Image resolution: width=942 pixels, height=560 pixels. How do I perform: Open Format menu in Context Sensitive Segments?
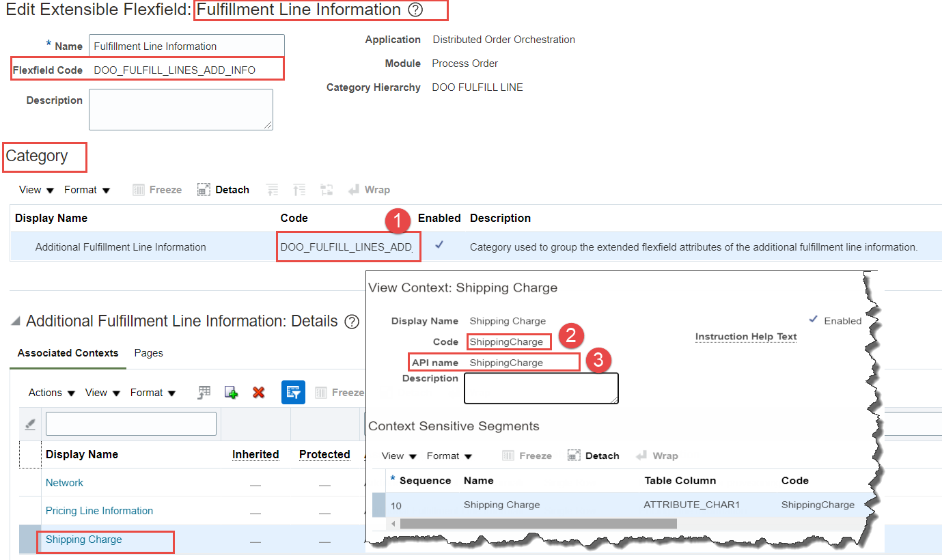(449, 456)
